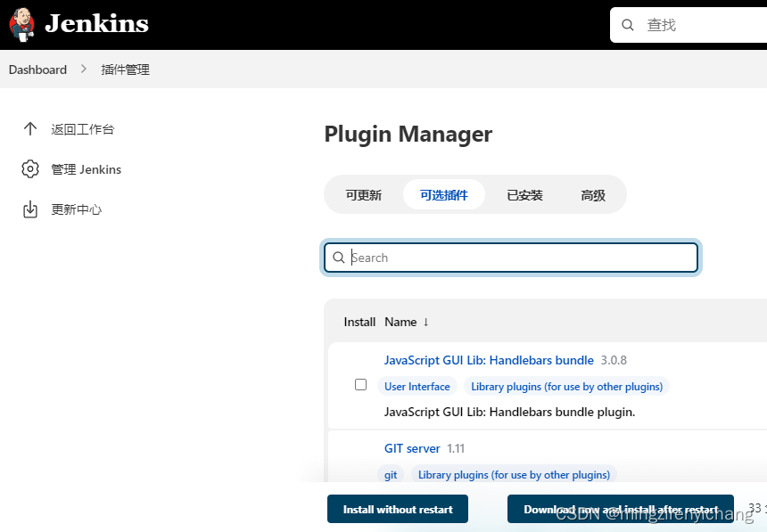
Task: Check the Handlebars bundle install checkbox
Action: click(360, 385)
